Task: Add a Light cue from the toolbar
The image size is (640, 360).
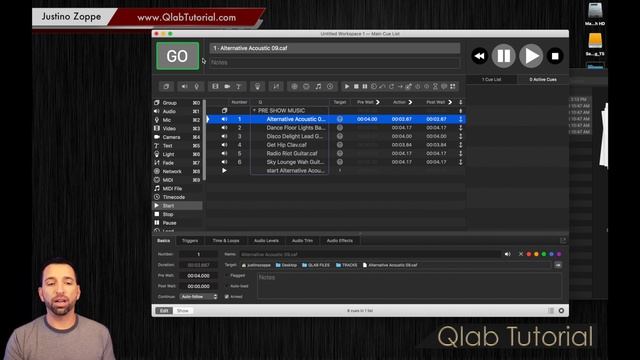Action: [258, 87]
